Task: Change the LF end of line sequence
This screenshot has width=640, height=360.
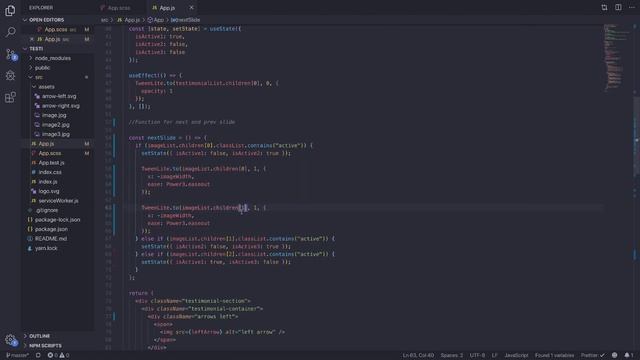Action: [x=494, y=355]
